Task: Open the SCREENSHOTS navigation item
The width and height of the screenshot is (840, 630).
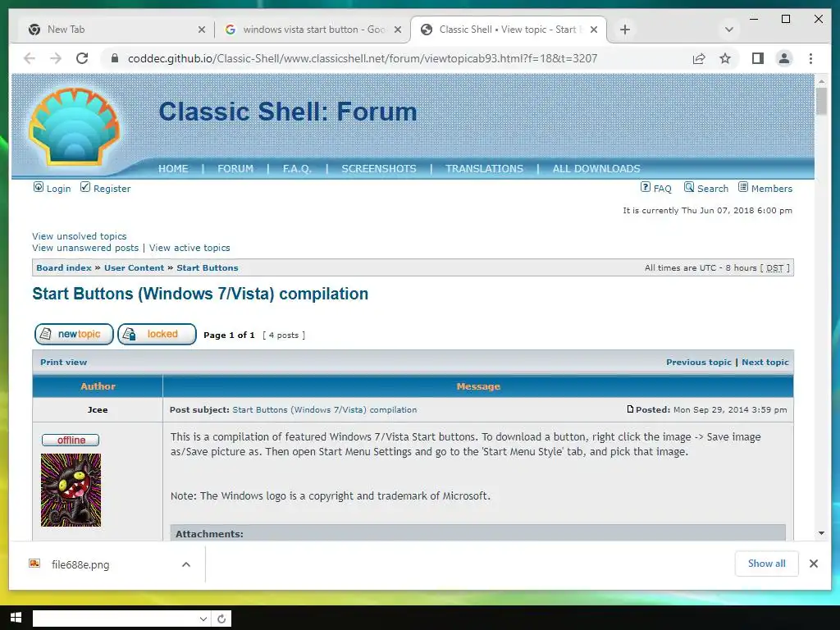Action: coord(379,169)
